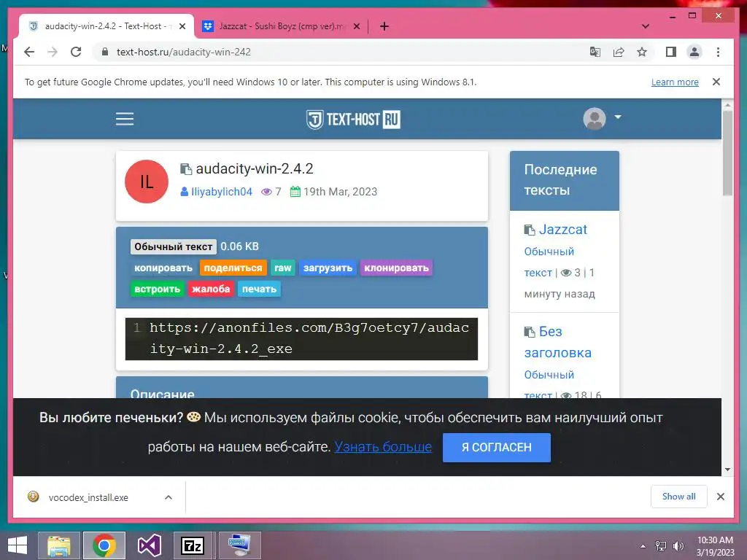Click the site user avatar icon
This screenshot has width=747, height=560.
coord(595,119)
